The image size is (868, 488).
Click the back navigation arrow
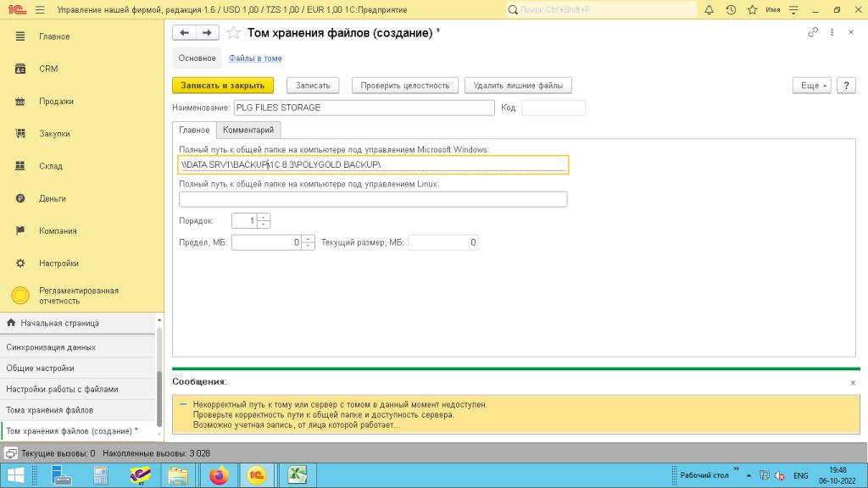click(x=184, y=32)
